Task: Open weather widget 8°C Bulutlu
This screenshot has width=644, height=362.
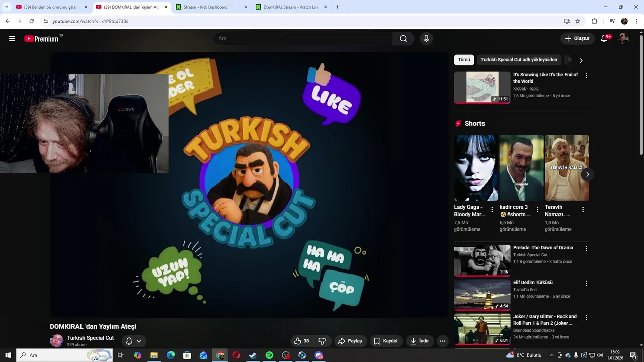Action: [525, 355]
